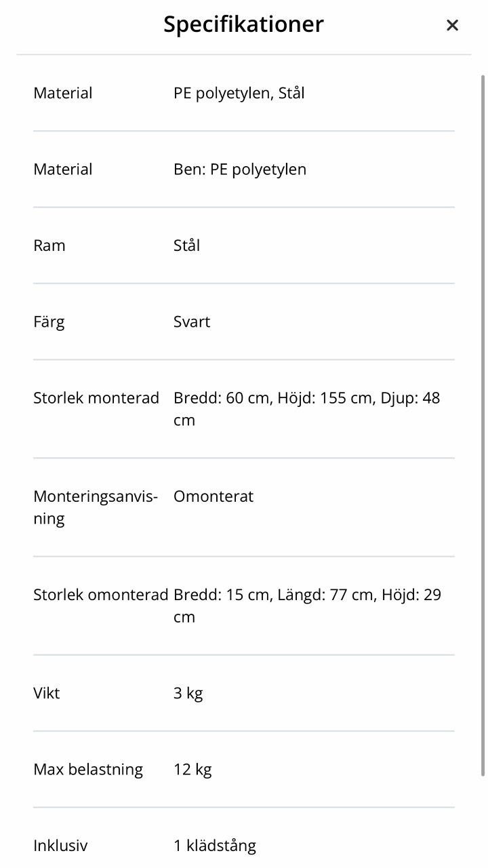Select the "Ben: PE polyetylen" value
The width and height of the screenshot is (488, 868).
(240, 169)
